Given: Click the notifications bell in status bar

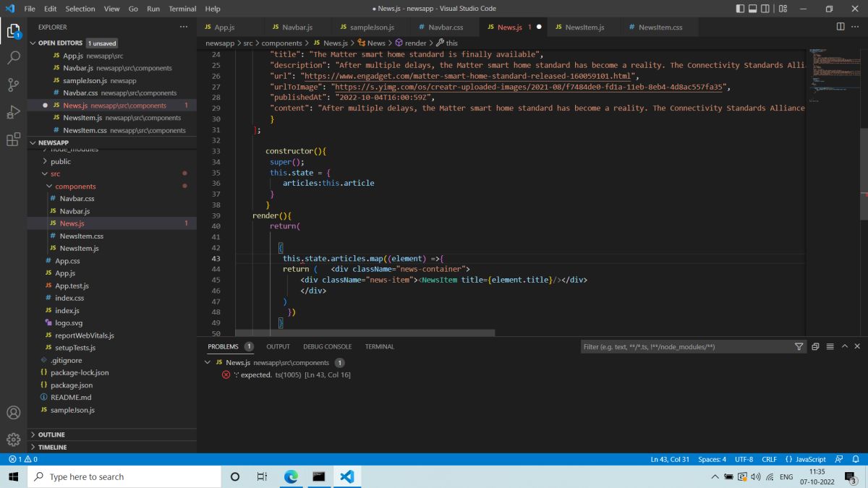Looking at the screenshot, I should tap(856, 459).
